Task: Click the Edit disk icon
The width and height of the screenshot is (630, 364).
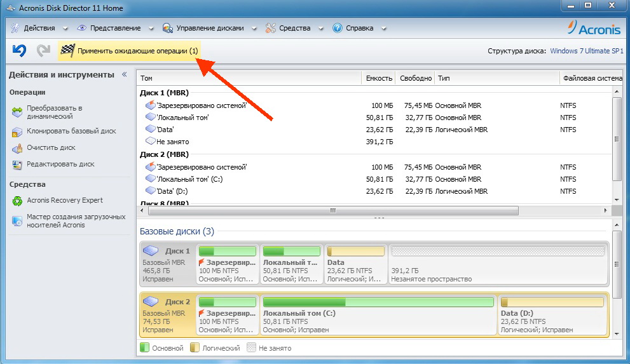Action: 17,165
